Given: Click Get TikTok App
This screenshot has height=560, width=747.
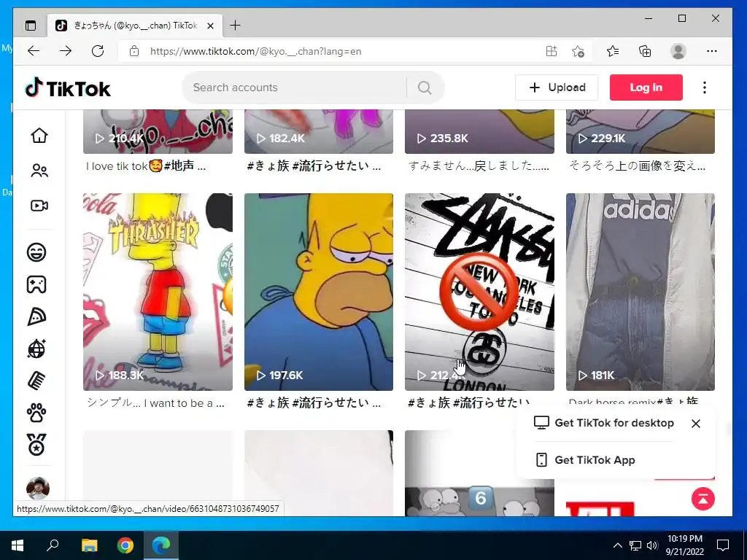Looking at the screenshot, I should (585, 460).
